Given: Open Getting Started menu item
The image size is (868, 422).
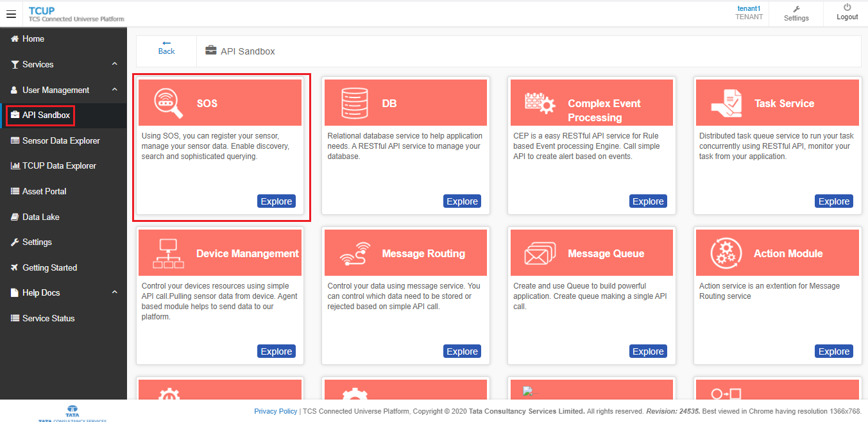Looking at the screenshot, I should pyautogui.click(x=64, y=267).
